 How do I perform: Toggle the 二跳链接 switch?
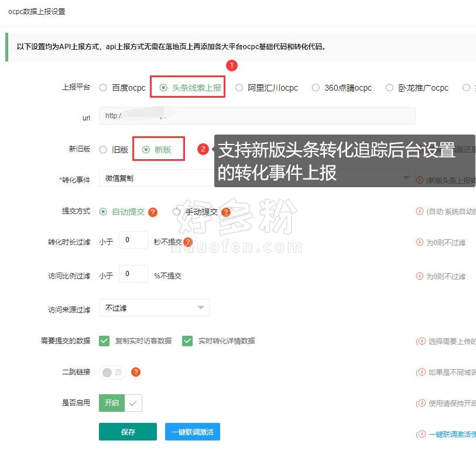pos(112,372)
